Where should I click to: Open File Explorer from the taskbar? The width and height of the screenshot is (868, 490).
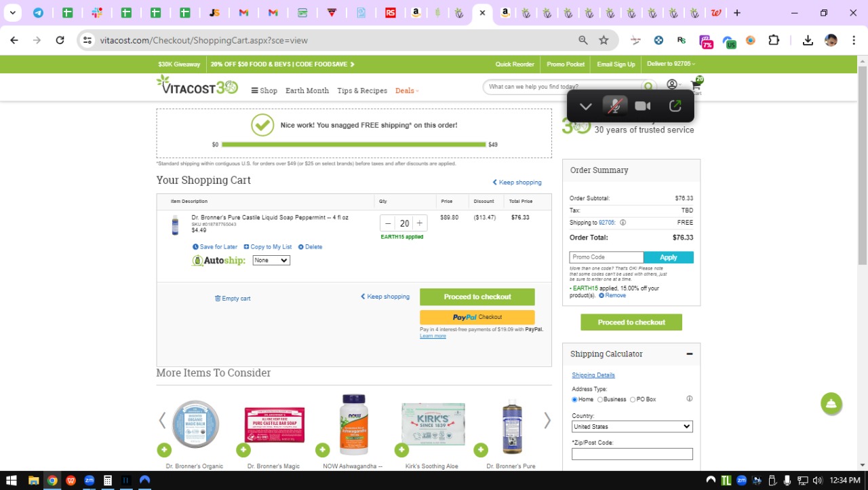(33, 480)
